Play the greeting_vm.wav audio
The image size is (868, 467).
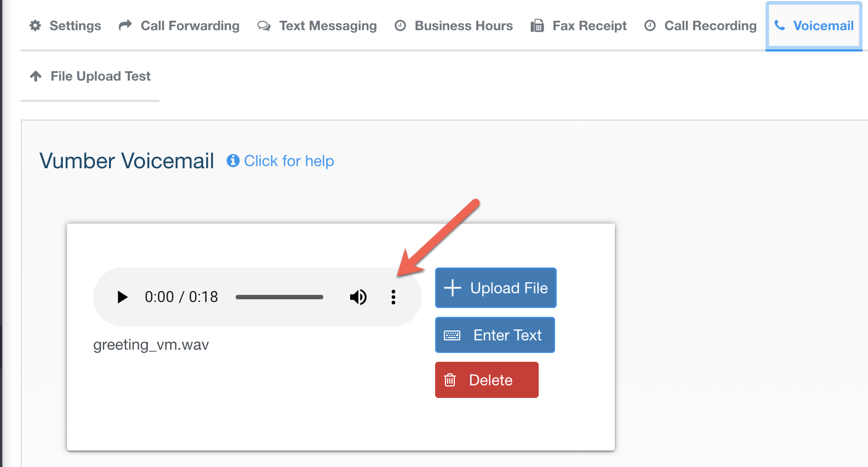122,297
